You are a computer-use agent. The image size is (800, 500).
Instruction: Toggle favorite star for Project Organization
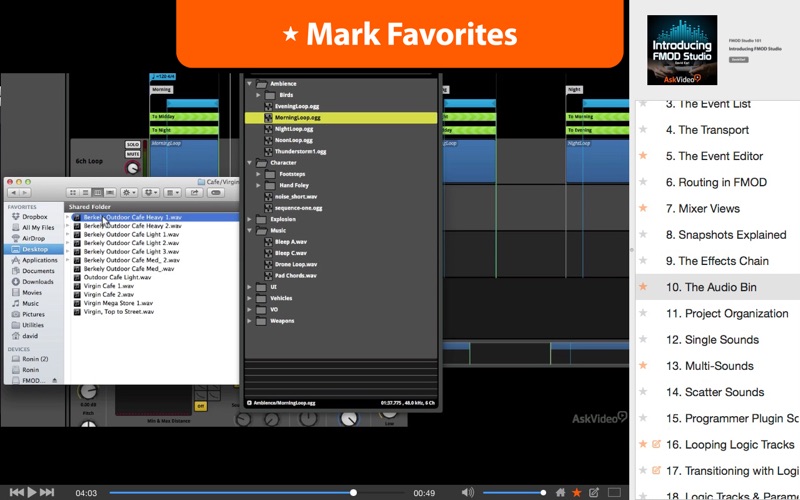tap(643, 313)
